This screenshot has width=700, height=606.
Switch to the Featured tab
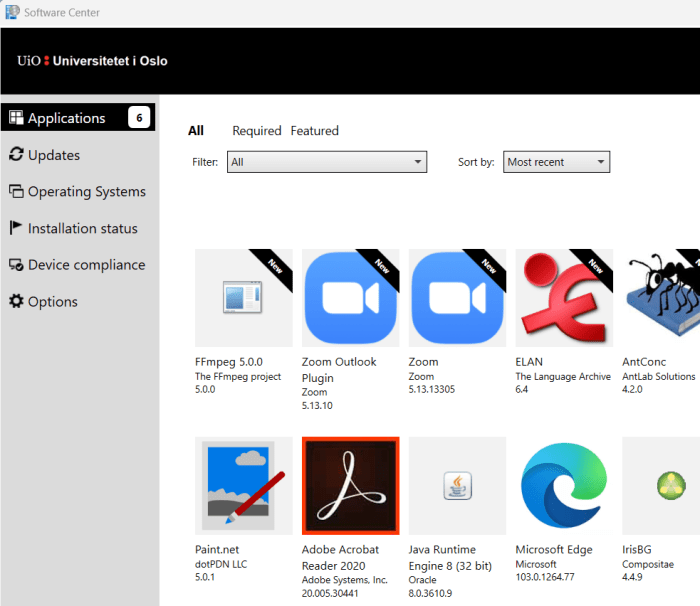tap(314, 131)
